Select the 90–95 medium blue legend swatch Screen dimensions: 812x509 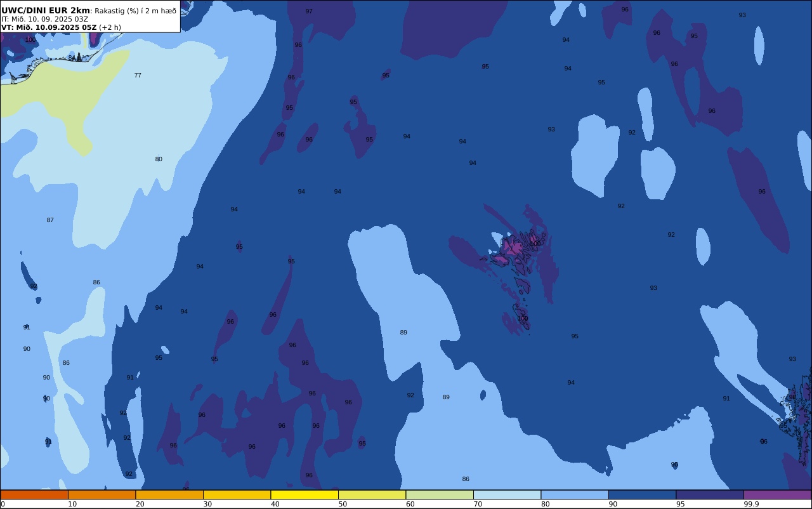click(x=642, y=494)
